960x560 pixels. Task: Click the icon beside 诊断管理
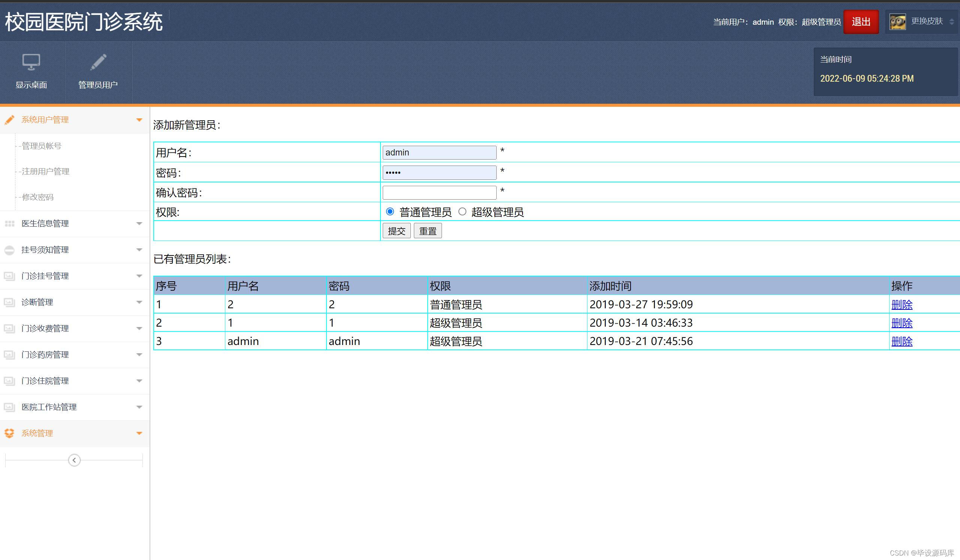click(9, 302)
